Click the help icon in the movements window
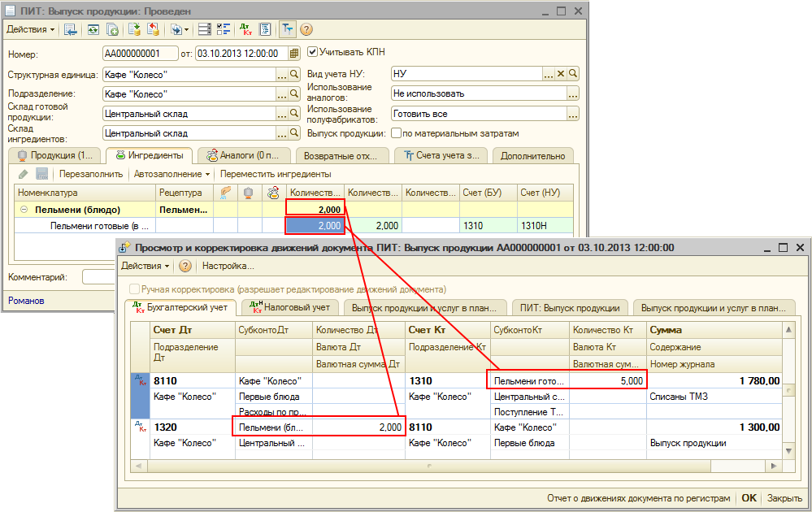812x512 pixels. (x=185, y=266)
